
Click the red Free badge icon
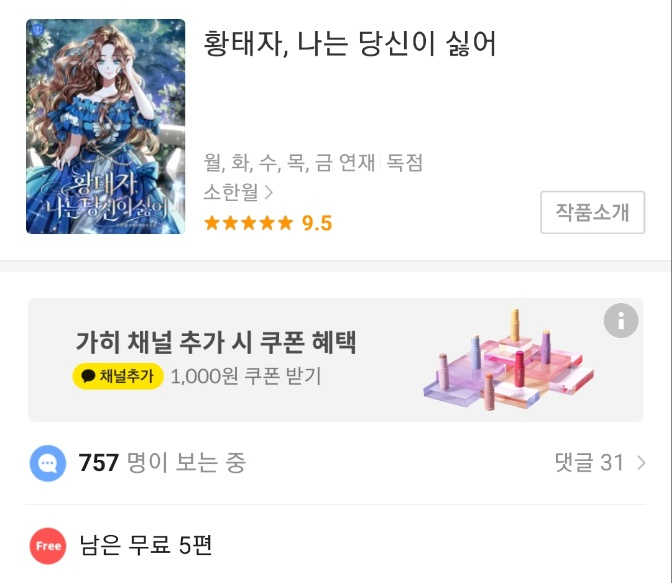48,546
